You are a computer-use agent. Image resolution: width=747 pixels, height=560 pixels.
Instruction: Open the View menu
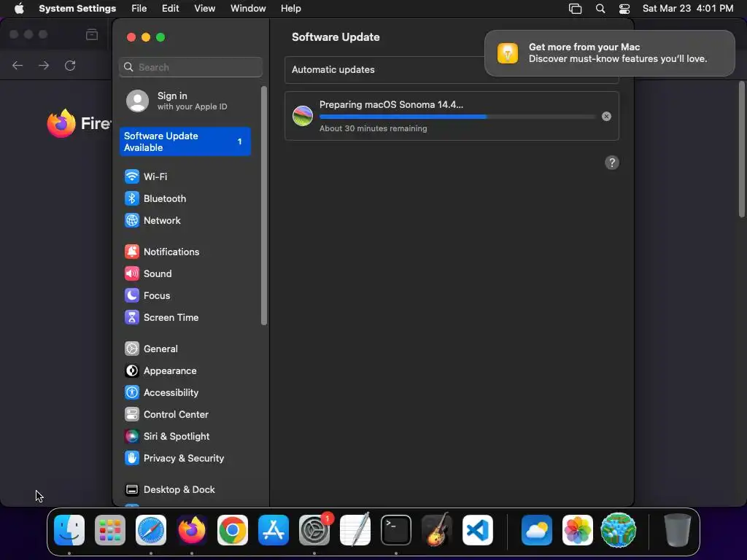click(204, 8)
